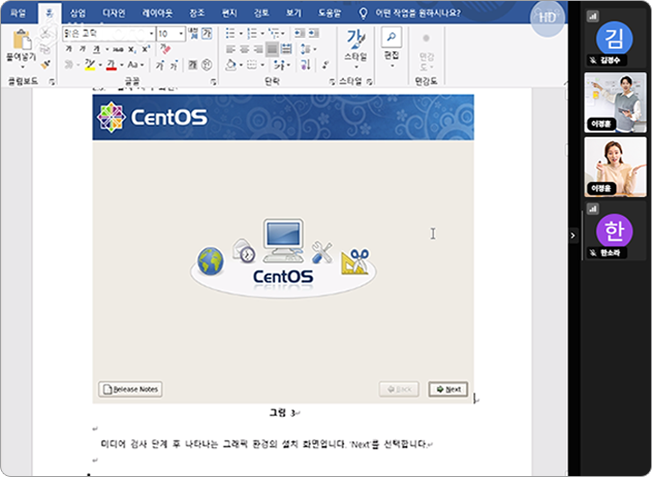Open the File (파일) tab
652x477 pixels.
click(x=18, y=13)
